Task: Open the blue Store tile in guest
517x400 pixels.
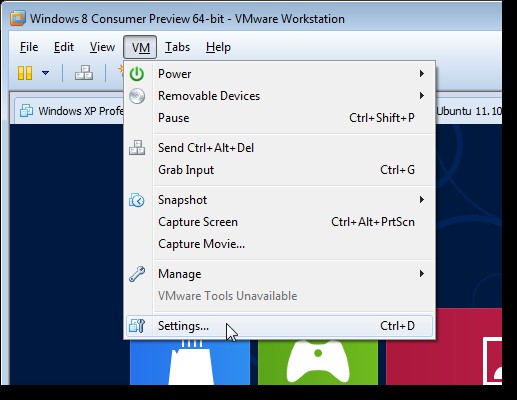Action: 190,362
